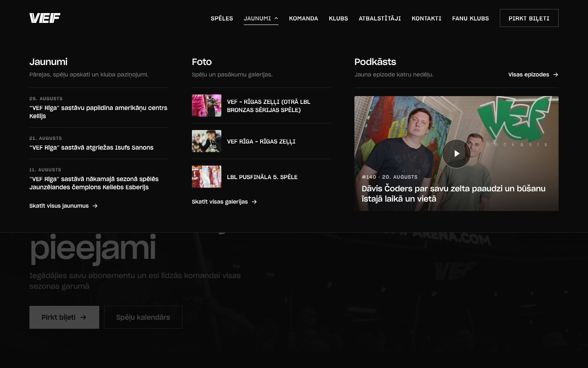Open LBL Pusfināla 5. spēle gallery thumbnail
The image size is (588, 368).
207,177
